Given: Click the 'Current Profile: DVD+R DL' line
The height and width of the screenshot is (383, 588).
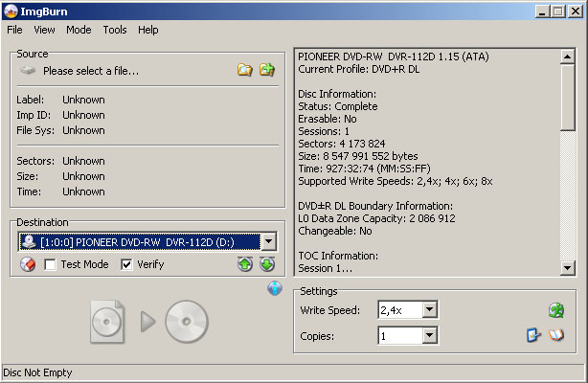Looking at the screenshot, I should 359,69.
